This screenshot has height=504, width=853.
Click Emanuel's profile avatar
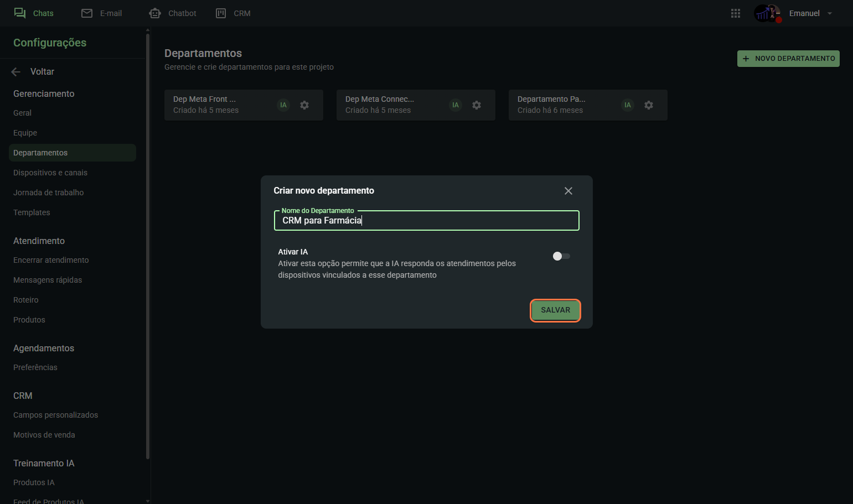[767, 13]
